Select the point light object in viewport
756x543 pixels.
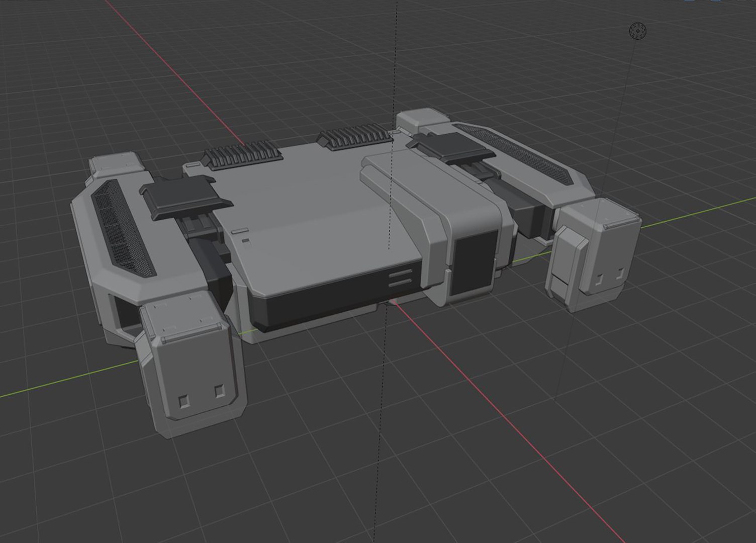(638, 31)
